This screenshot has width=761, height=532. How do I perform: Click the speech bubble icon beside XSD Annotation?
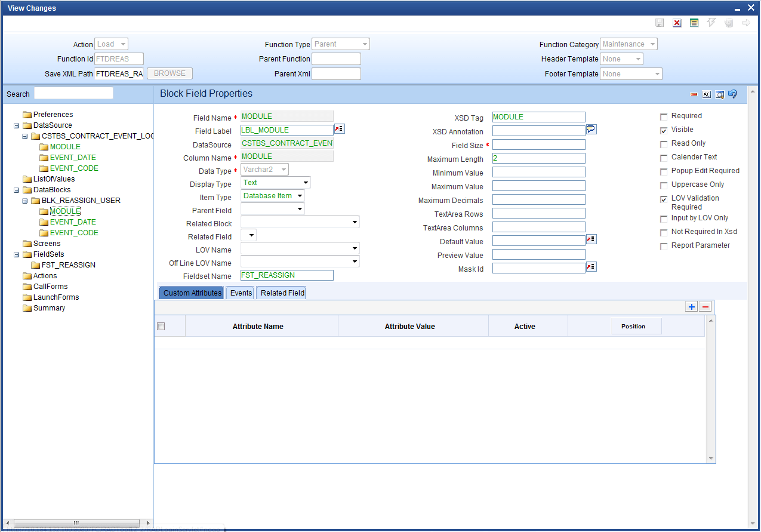pyautogui.click(x=591, y=130)
